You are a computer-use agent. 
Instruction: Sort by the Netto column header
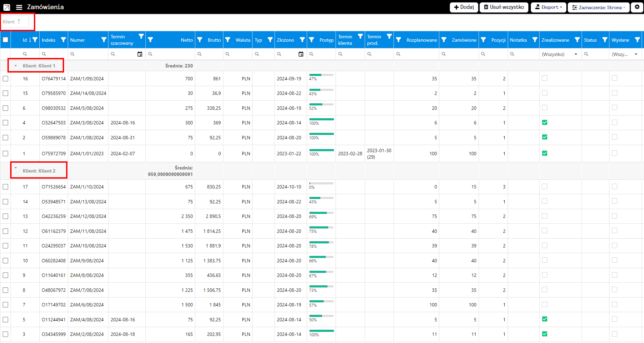(x=186, y=40)
